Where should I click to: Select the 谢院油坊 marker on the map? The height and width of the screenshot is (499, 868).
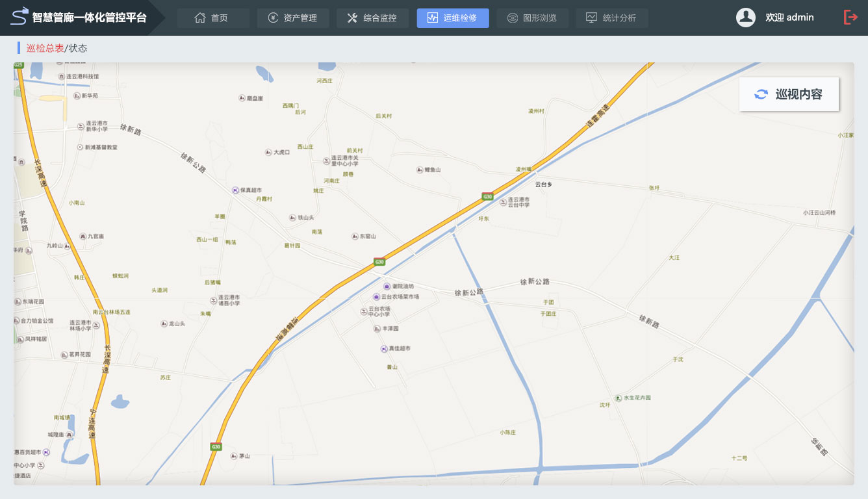pyautogui.click(x=387, y=287)
